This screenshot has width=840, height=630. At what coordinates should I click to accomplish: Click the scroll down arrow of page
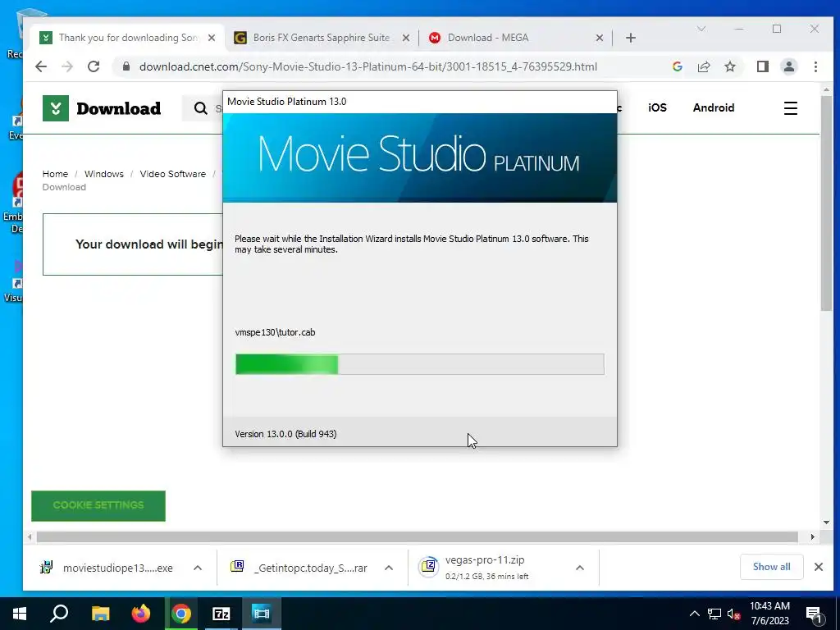826,523
